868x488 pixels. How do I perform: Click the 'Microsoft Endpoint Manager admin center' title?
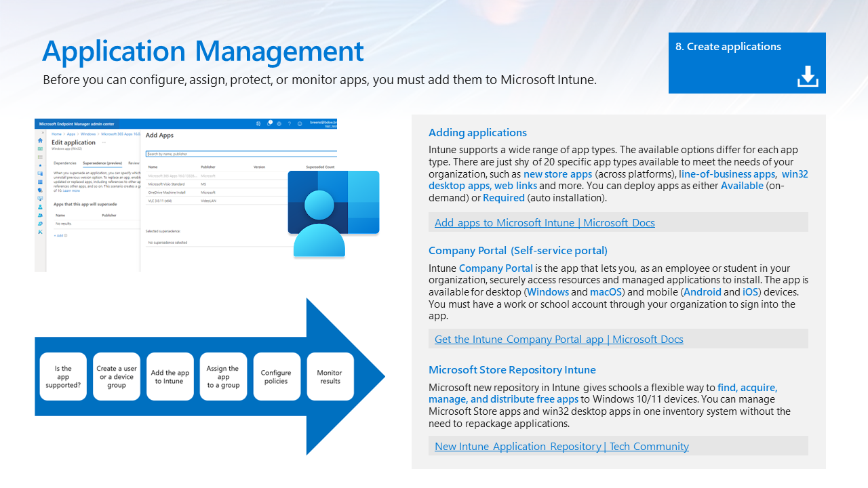[77, 124]
